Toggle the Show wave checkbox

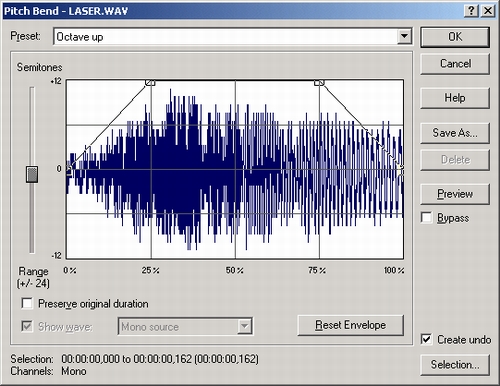[27, 326]
